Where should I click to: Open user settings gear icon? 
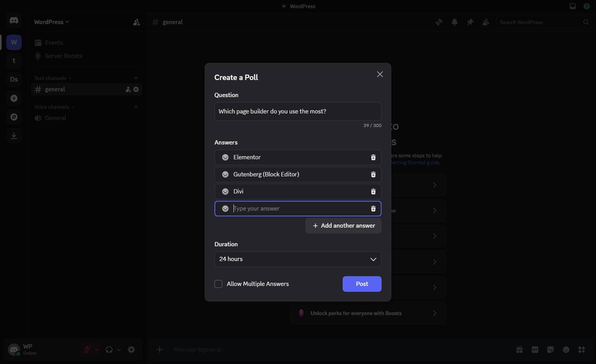click(131, 350)
